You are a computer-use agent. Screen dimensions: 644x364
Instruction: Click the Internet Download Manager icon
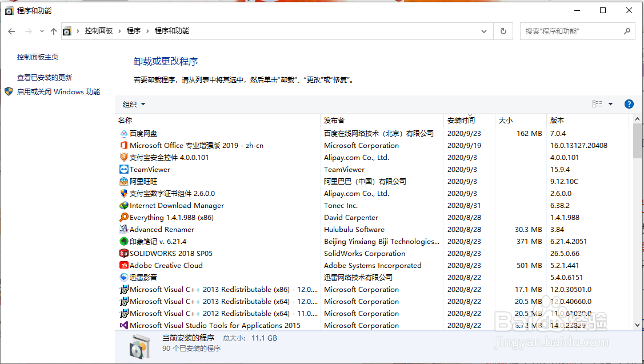(123, 205)
